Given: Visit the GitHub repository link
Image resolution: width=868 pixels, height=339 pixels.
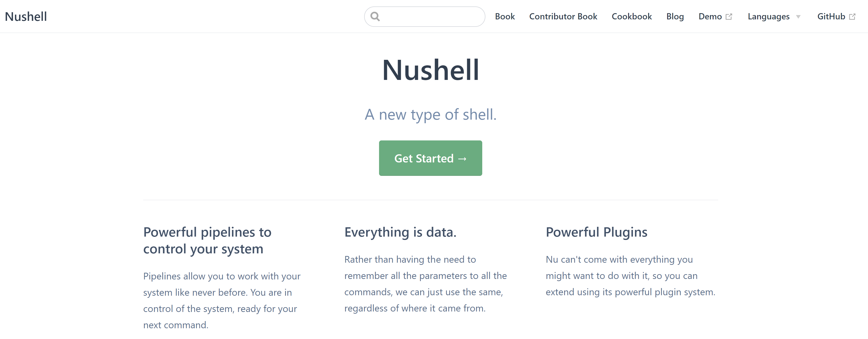Looking at the screenshot, I should 831,16.
